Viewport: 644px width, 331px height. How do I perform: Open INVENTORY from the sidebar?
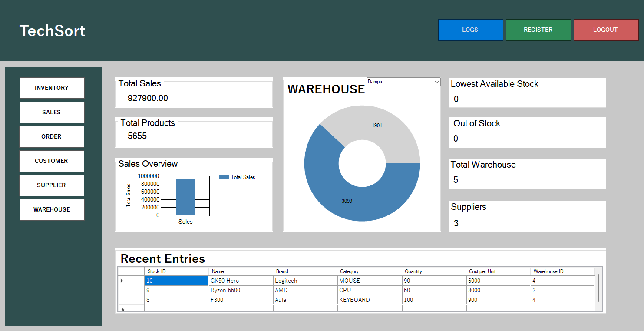pos(52,88)
